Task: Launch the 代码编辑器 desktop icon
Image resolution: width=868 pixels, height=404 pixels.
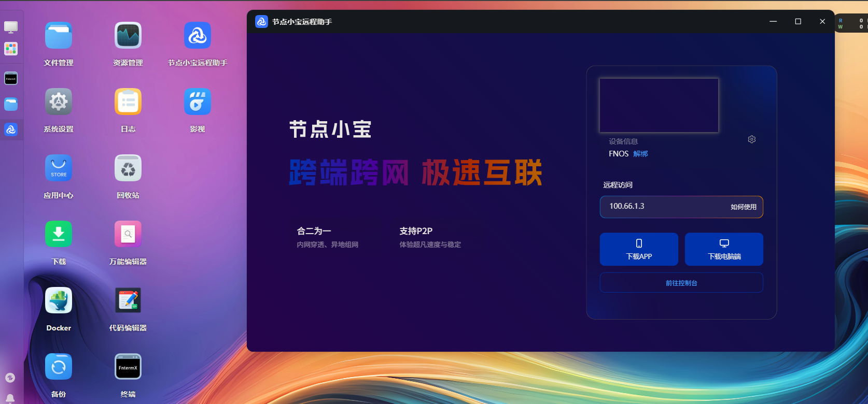Action: pyautogui.click(x=128, y=301)
